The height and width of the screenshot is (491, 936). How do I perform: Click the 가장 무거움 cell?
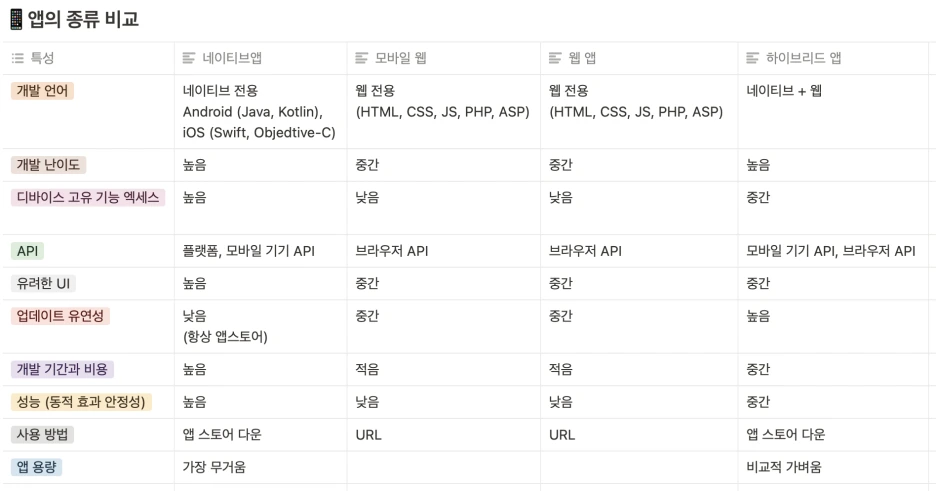pos(214,467)
